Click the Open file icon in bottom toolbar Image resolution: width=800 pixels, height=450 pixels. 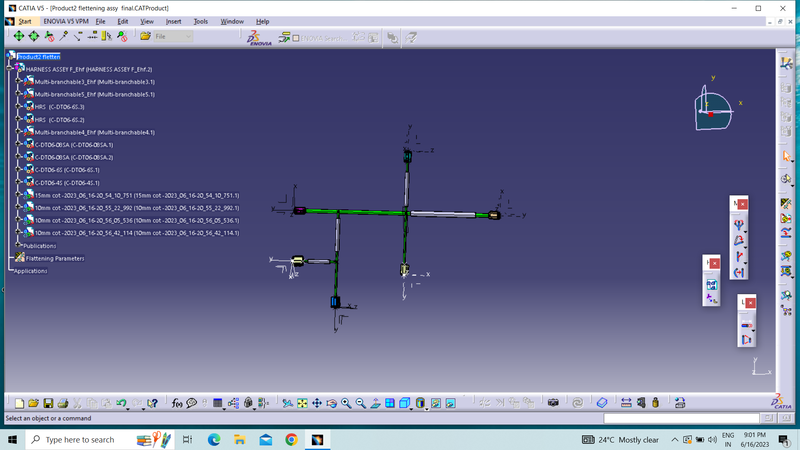(34, 404)
